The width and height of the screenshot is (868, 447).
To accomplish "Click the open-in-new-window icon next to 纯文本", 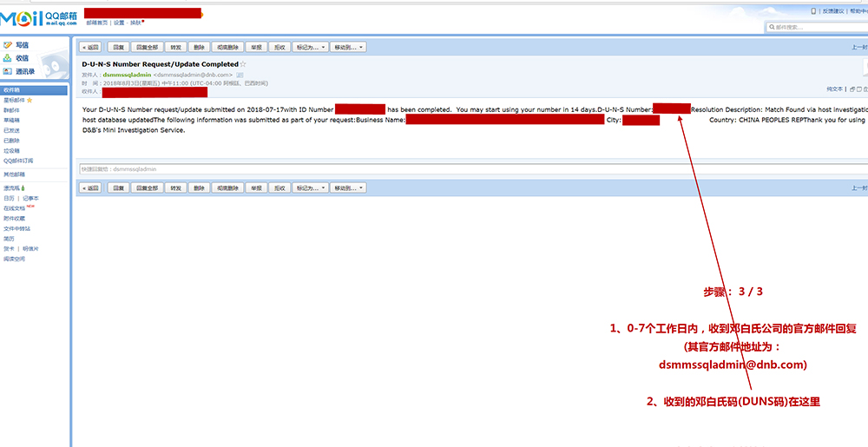I will (x=852, y=89).
